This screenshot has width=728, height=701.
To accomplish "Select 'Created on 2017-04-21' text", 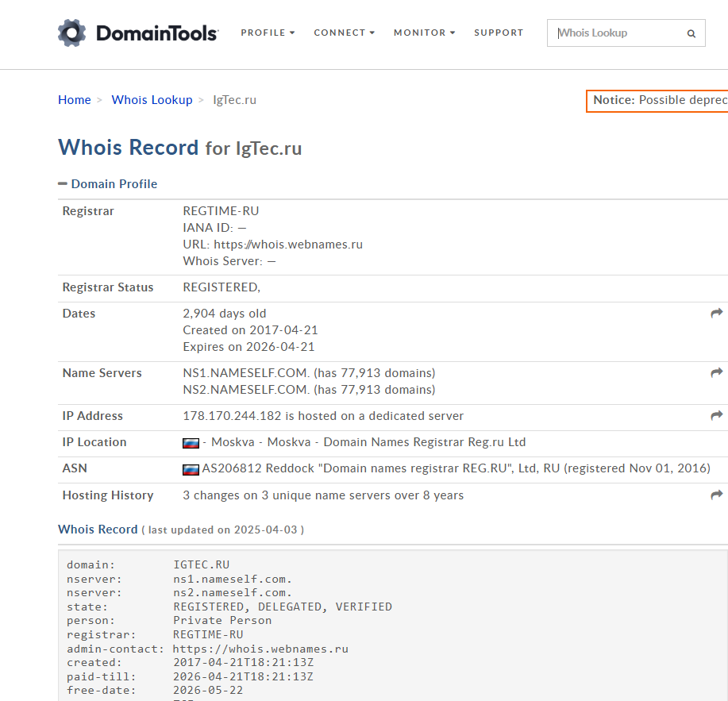I will pos(250,330).
